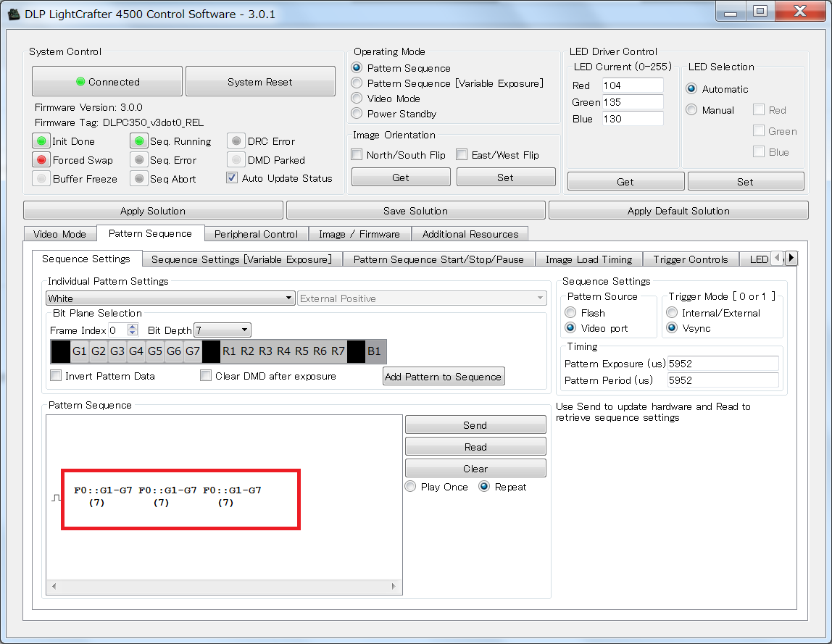Image resolution: width=832 pixels, height=644 pixels.
Task: Decrease Frame Index with down arrow
Action: pos(133,333)
